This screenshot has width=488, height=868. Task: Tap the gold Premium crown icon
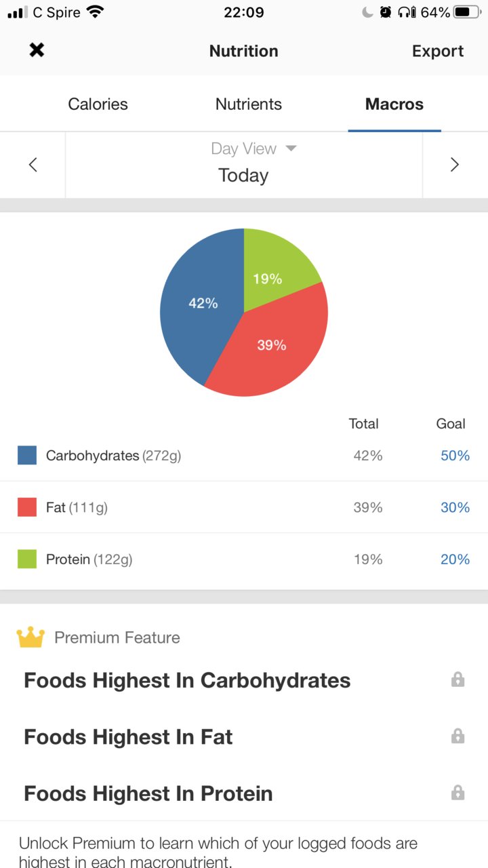tap(30, 637)
